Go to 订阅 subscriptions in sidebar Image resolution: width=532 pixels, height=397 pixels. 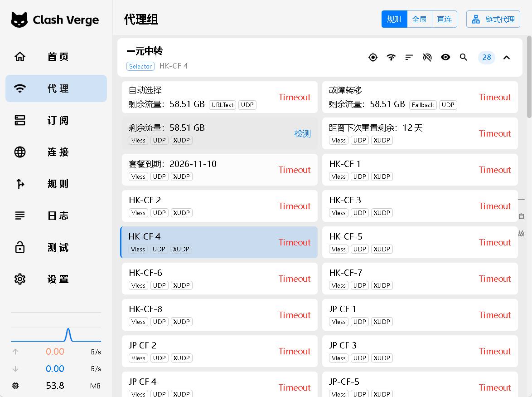[x=56, y=120]
